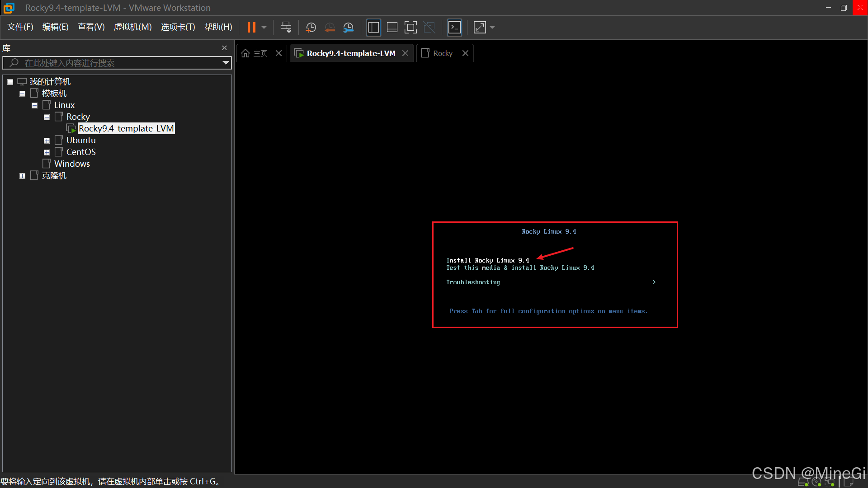The height and width of the screenshot is (488, 868).
Task: Open the 虚拟机(M) menu
Action: [132, 27]
